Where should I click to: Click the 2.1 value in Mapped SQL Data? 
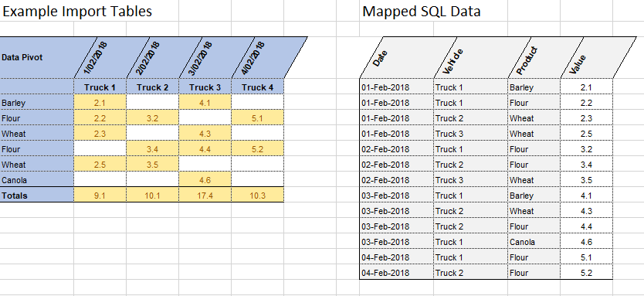coord(587,87)
